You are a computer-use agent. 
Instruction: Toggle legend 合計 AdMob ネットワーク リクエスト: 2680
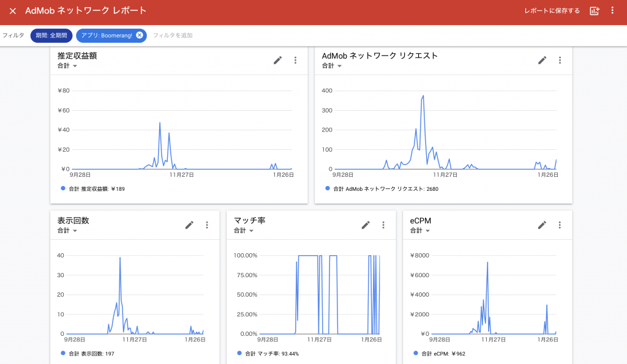coord(382,189)
